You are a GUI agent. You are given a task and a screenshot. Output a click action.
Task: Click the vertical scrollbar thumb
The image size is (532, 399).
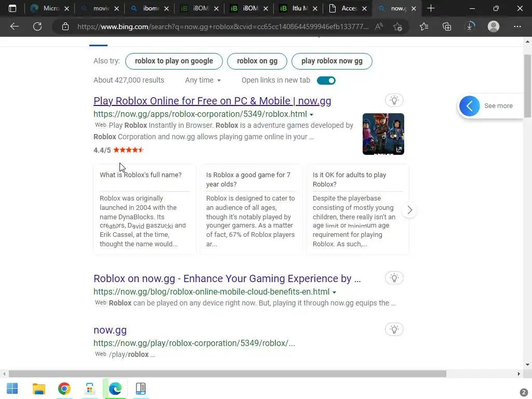(x=527, y=86)
